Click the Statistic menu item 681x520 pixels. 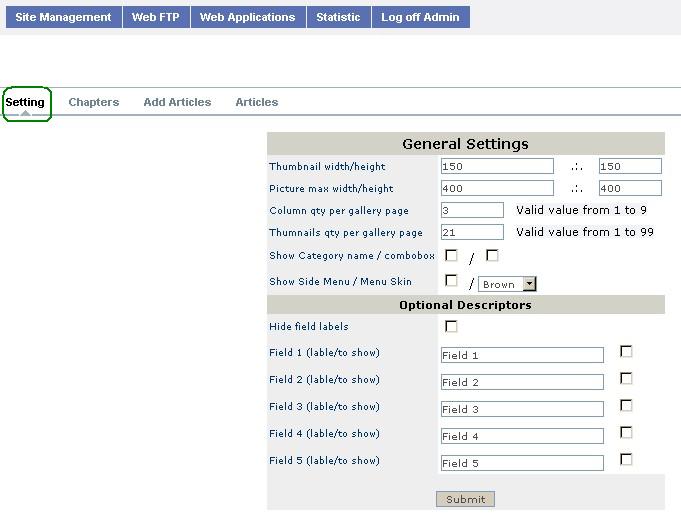(338, 17)
